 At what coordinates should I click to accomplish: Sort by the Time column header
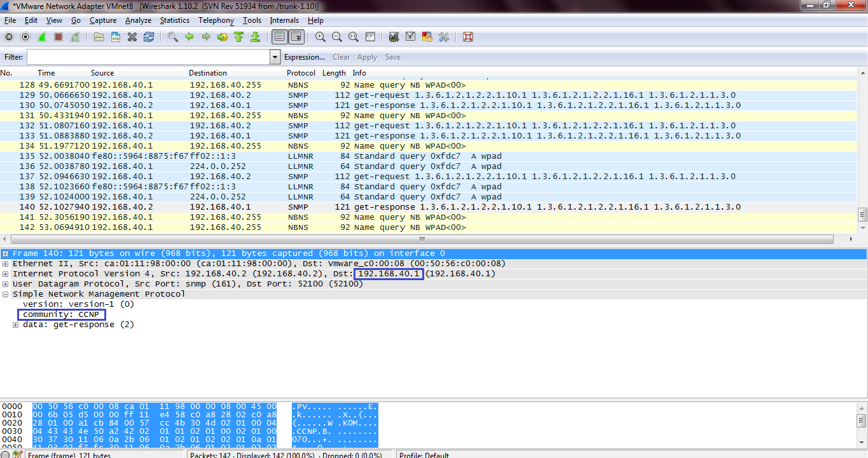click(46, 73)
